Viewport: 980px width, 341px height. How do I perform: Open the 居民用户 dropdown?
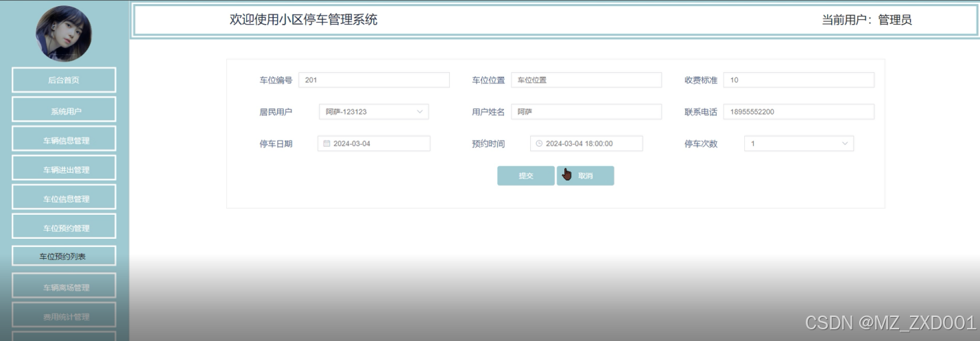[374, 112]
